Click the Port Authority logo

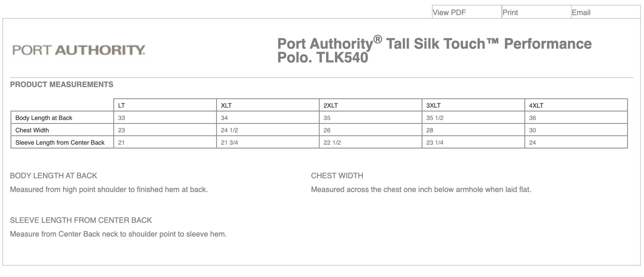[x=78, y=50]
